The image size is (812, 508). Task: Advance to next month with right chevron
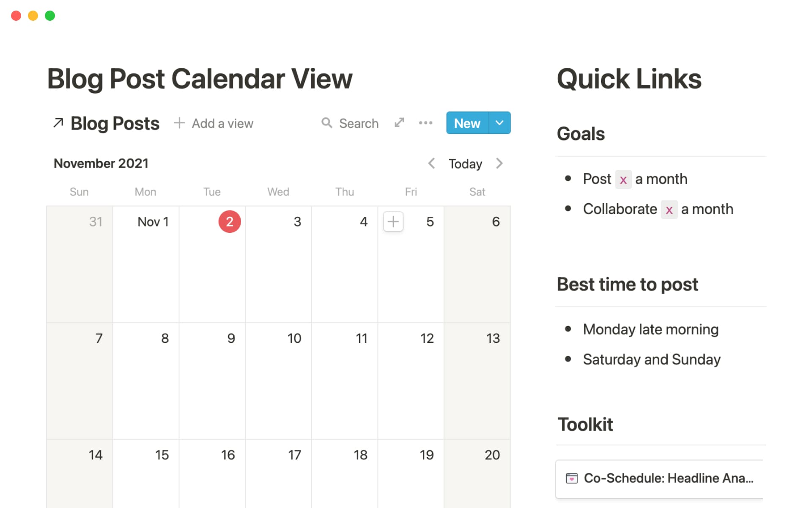pyautogui.click(x=500, y=163)
